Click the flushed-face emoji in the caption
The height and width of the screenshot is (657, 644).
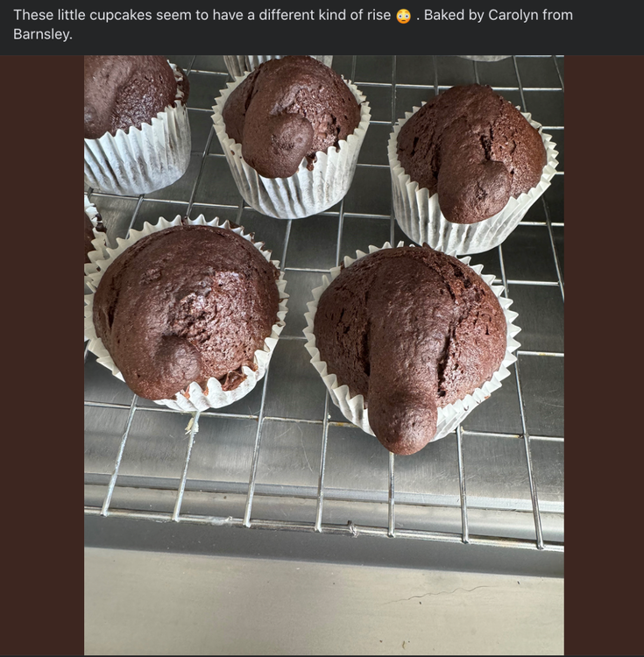403,17
